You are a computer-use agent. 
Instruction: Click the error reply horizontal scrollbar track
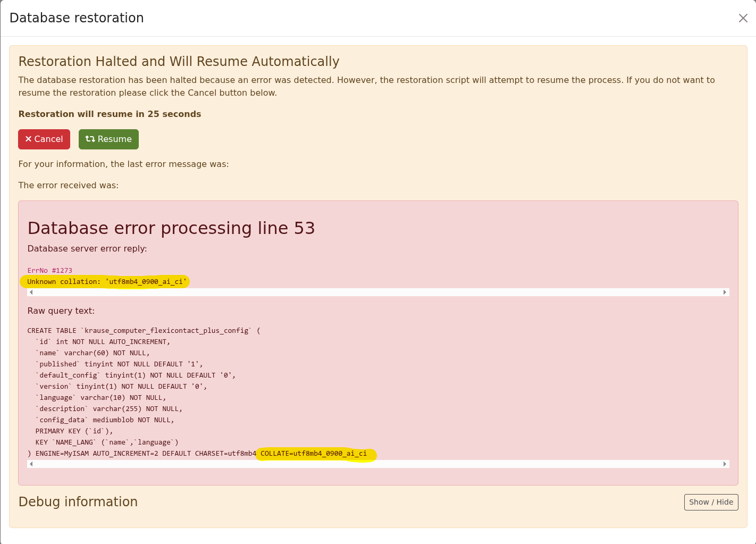coord(377,292)
